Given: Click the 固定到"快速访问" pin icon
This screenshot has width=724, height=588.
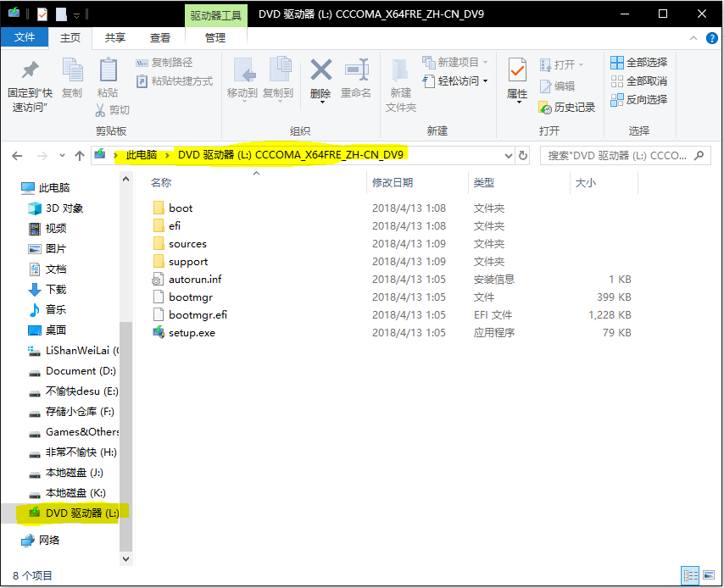Looking at the screenshot, I should (x=30, y=70).
